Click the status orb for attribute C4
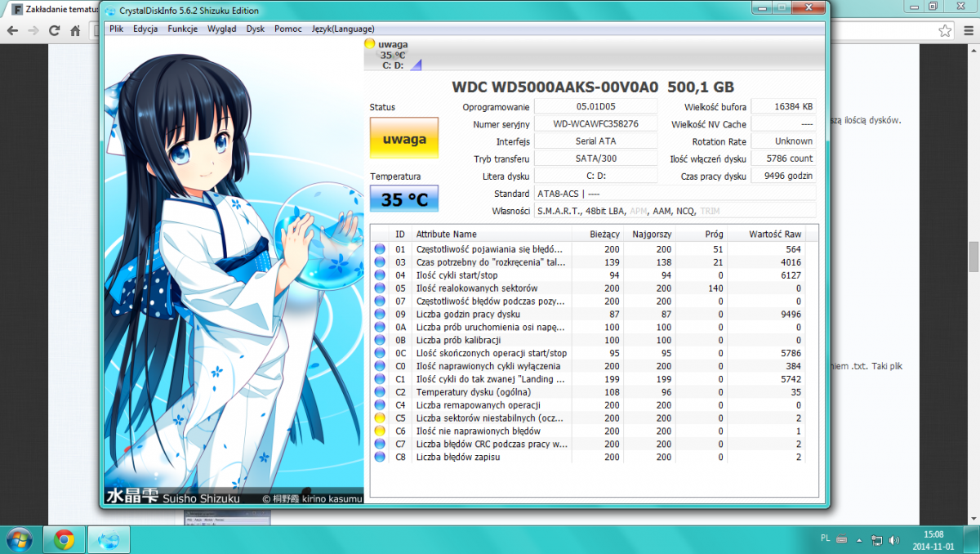The width and height of the screenshot is (980, 554). [x=380, y=405]
